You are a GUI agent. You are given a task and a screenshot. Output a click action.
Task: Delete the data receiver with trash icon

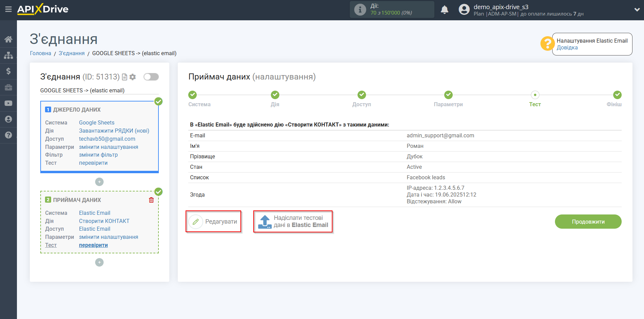151,200
